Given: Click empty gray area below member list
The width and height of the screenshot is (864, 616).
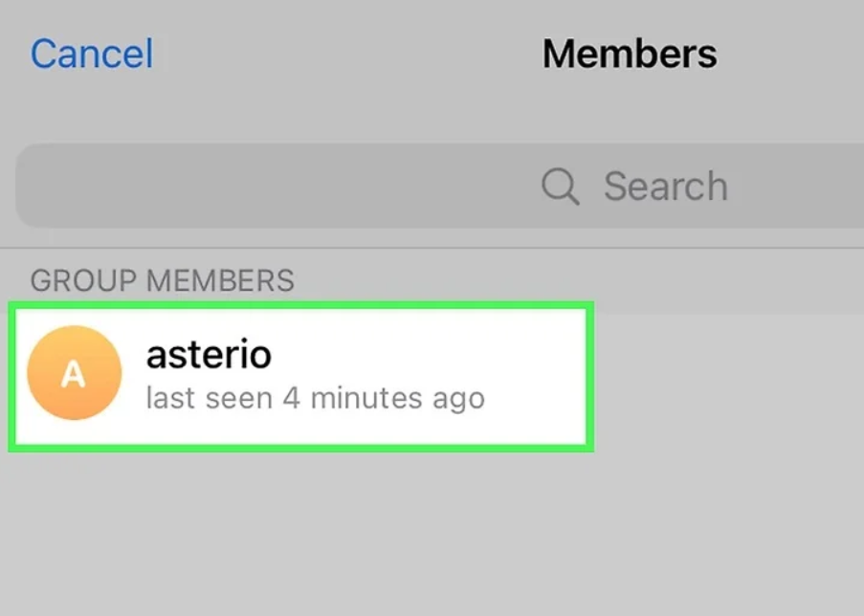Looking at the screenshot, I should click(x=431, y=536).
